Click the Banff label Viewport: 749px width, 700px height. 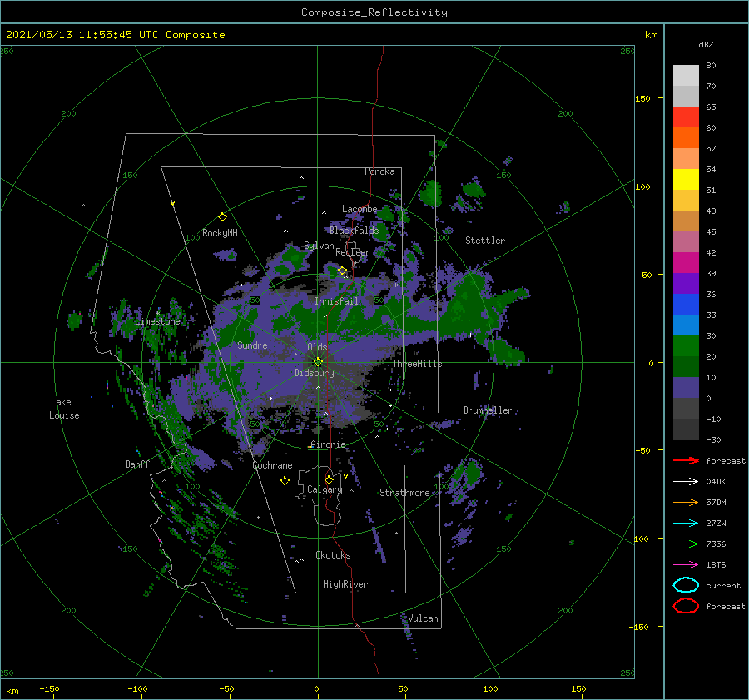137,464
